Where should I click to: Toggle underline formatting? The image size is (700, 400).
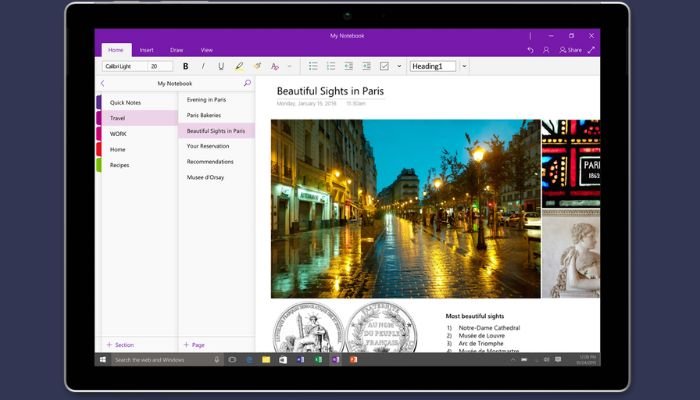click(221, 67)
